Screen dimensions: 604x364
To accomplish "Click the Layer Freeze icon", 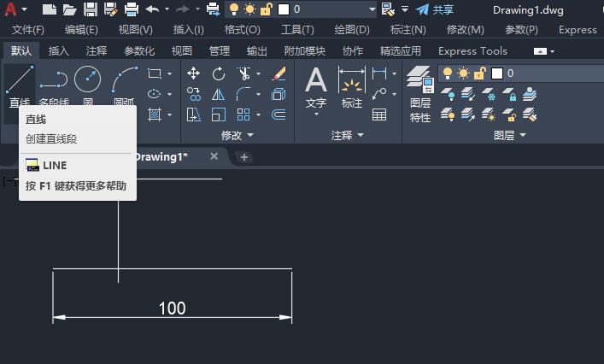I will click(x=489, y=94).
